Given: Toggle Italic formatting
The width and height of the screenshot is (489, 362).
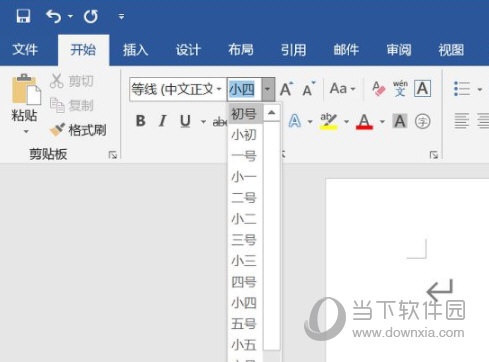Looking at the screenshot, I should 163,121.
